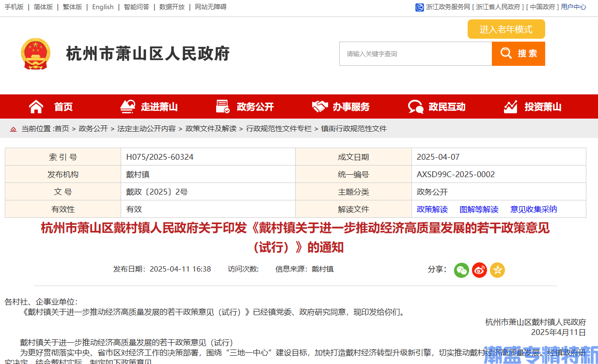Open the 首页 navigation menu item
This screenshot has height=364, width=598.
(63, 107)
